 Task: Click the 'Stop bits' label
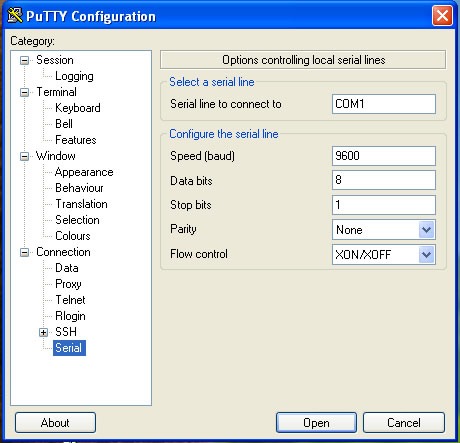point(191,205)
